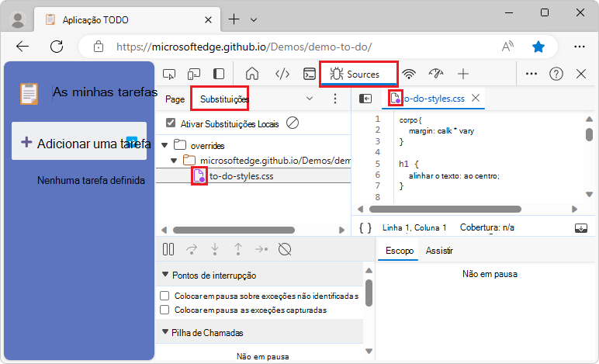The width and height of the screenshot is (599, 364).
Task: Enable pause on uncaught exceptions checkbox
Action: [x=164, y=296]
